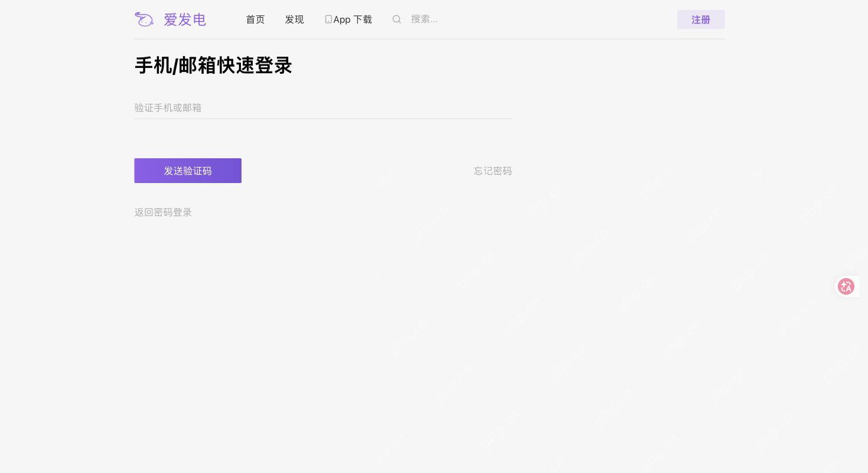
Task: Click the 爱发电 logo icon
Action: pyautogui.click(x=144, y=19)
